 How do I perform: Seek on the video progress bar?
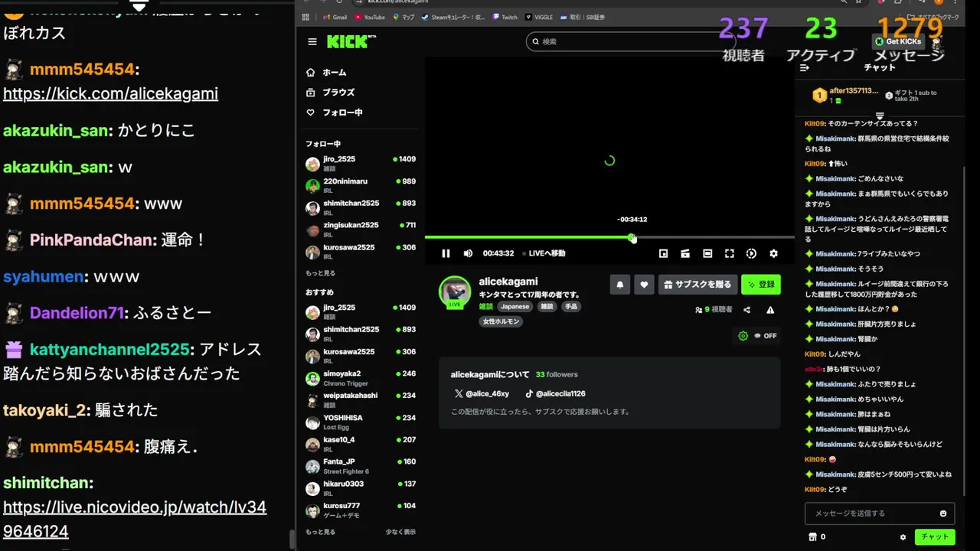point(609,237)
